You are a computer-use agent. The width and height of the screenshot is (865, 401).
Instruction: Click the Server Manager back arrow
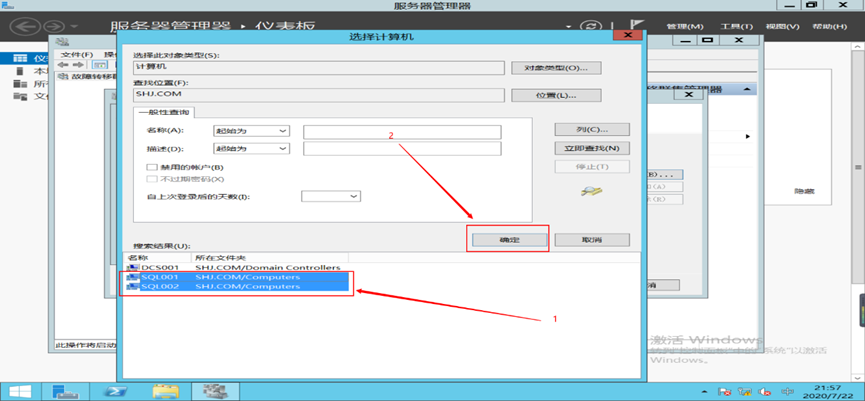(26, 26)
